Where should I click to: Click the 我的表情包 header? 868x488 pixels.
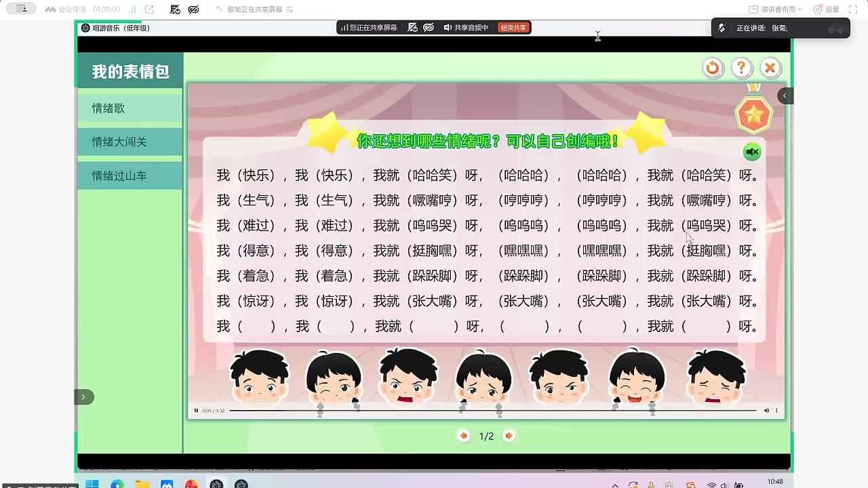(130, 71)
